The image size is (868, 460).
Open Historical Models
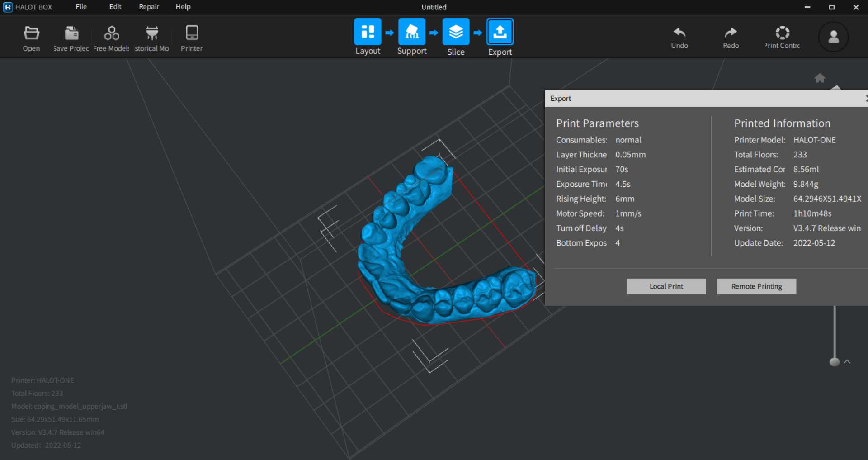(x=152, y=37)
